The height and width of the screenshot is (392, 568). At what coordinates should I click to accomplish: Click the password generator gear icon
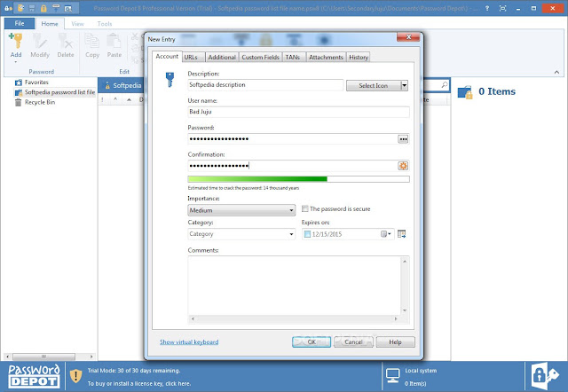[403, 166]
